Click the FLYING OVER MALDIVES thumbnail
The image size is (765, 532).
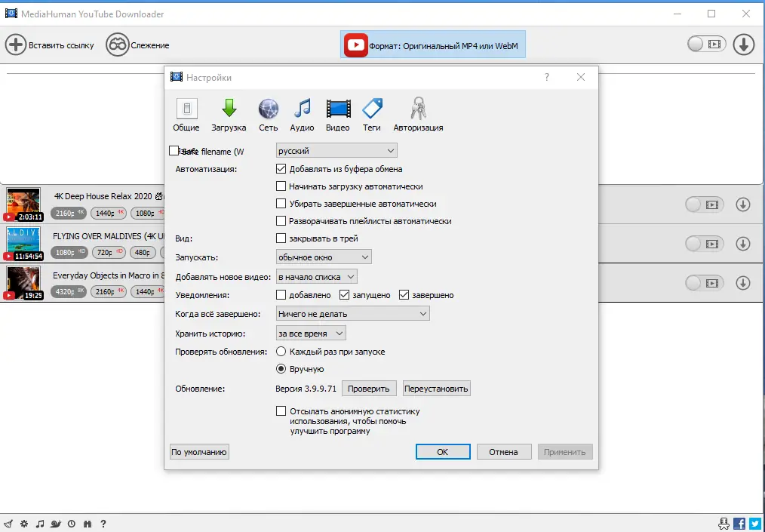[23, 244]
